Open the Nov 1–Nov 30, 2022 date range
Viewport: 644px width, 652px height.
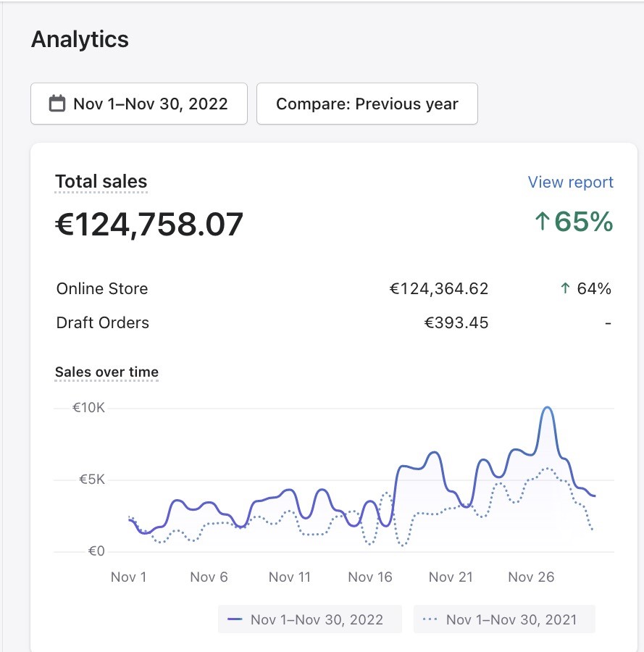click(139, 104)
